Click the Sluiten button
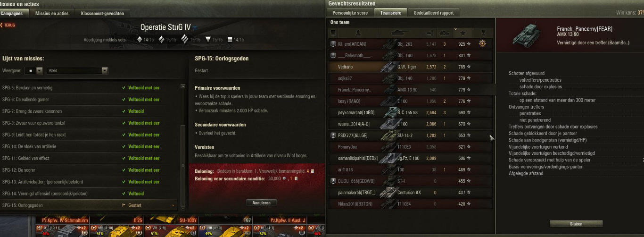 pos(576,224)
